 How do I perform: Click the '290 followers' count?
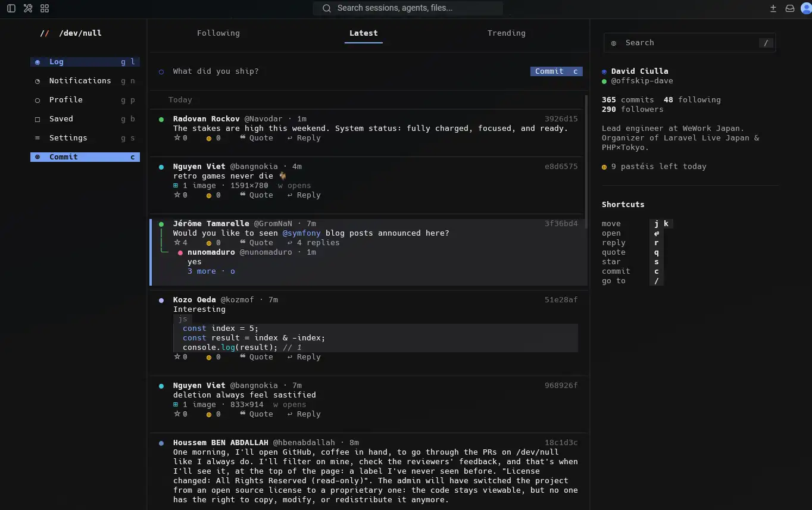pos(633,109)
